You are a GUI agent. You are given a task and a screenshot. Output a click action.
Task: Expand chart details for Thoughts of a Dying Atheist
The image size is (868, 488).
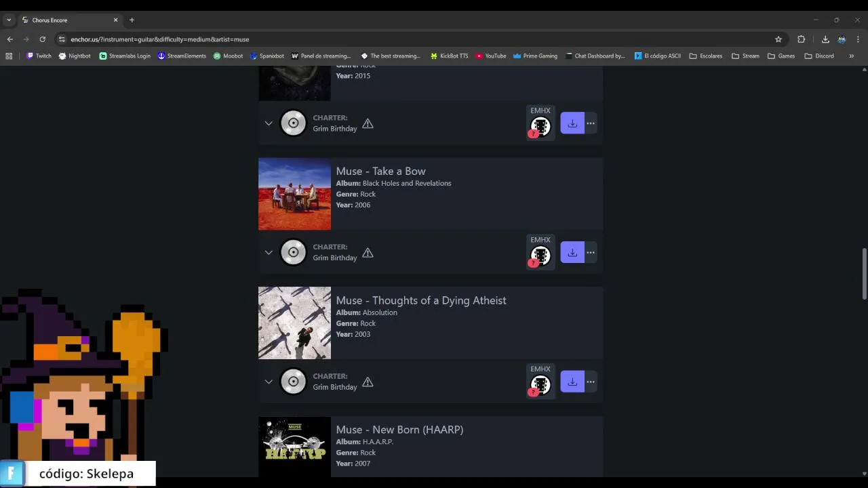click(x=269, y=382)
